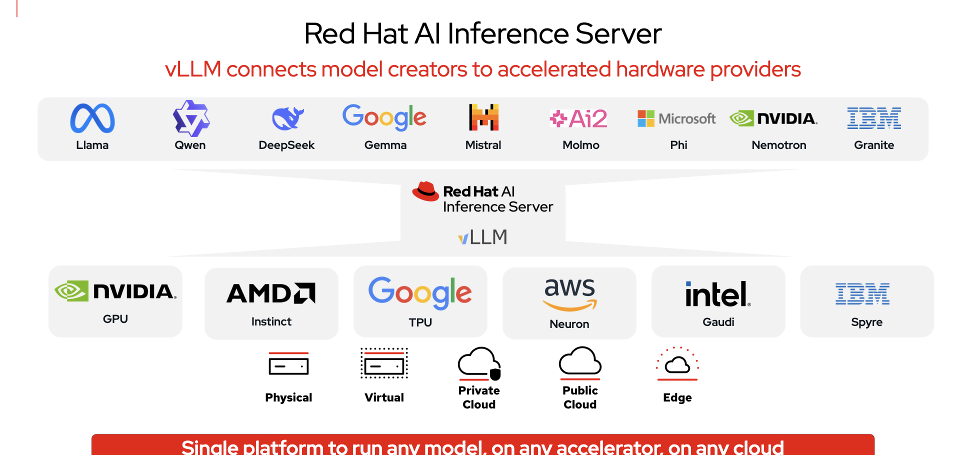Click the "Edge" label

pyautogui.click(x=677, y=397)
